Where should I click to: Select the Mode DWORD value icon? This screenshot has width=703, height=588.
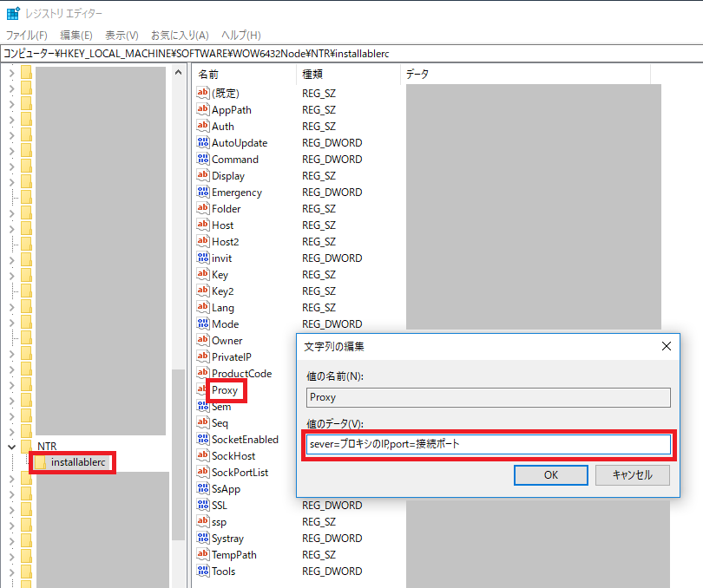(x=203, y=323)
